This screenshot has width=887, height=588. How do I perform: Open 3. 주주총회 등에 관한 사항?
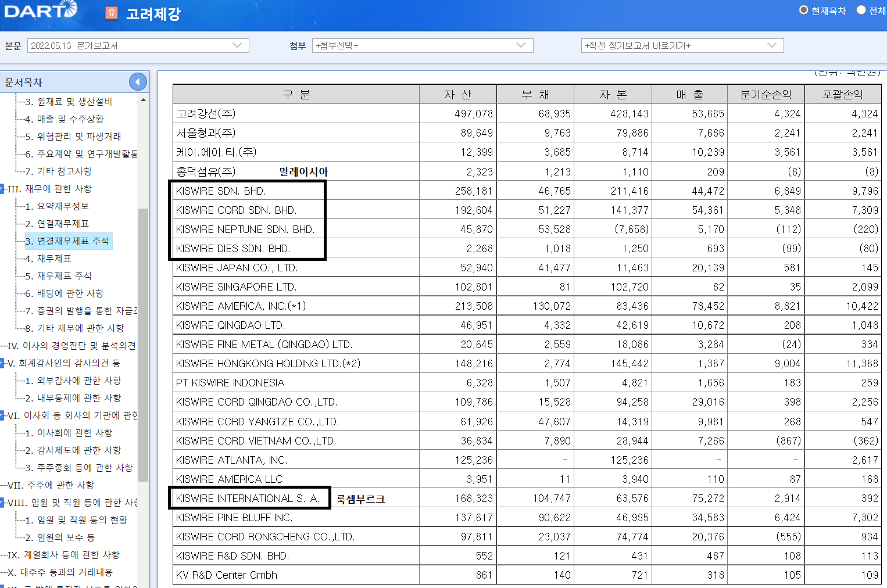click(x=79, y=468)
